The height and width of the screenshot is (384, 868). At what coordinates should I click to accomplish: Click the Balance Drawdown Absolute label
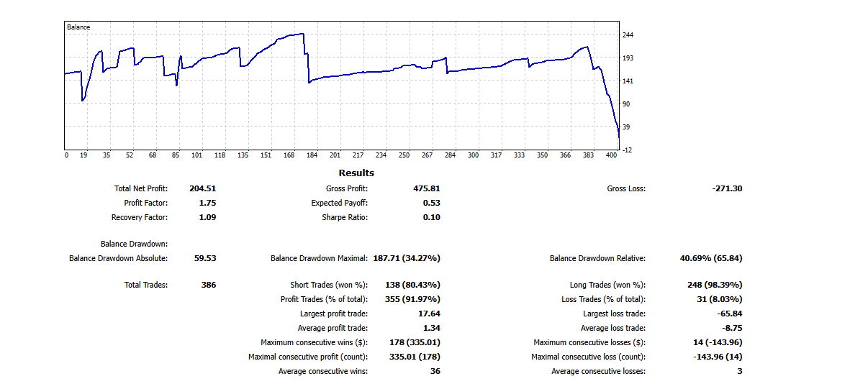(118, 259)
